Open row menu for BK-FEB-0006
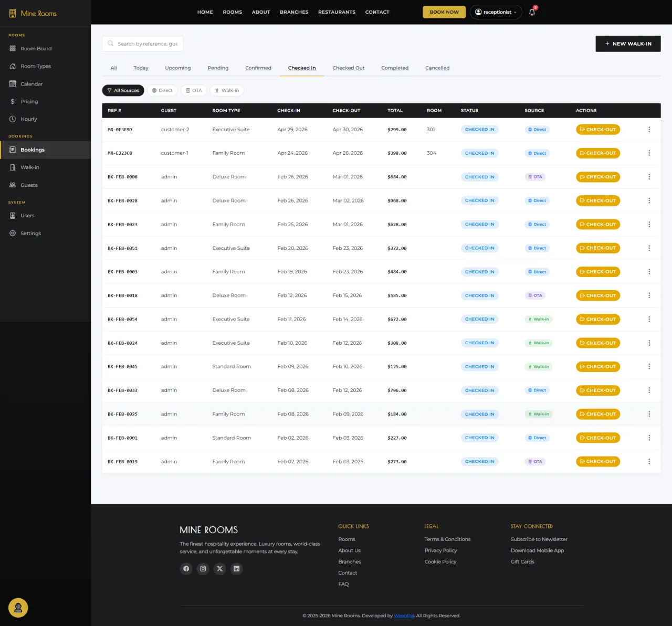672x626 pixels. 649,177
